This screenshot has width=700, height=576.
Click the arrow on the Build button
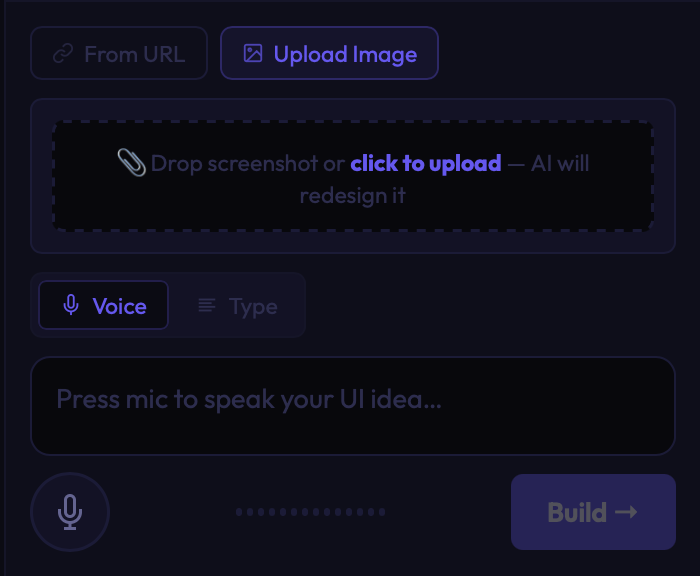pos(626,512)
